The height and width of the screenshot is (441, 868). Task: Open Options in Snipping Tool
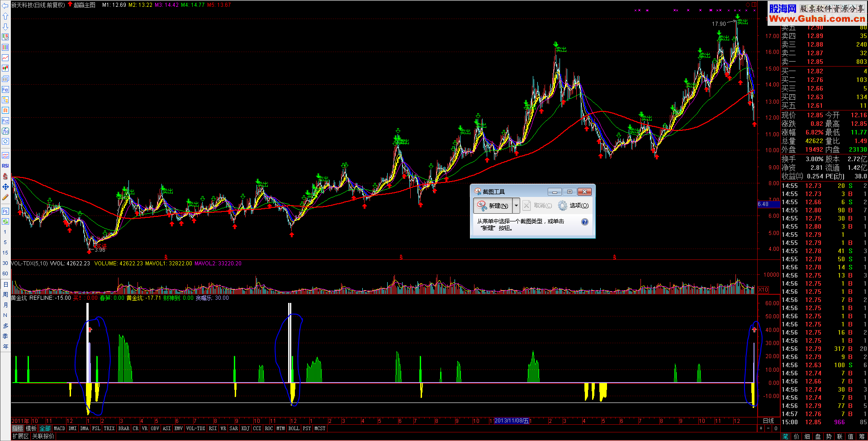tap(574, 206)
